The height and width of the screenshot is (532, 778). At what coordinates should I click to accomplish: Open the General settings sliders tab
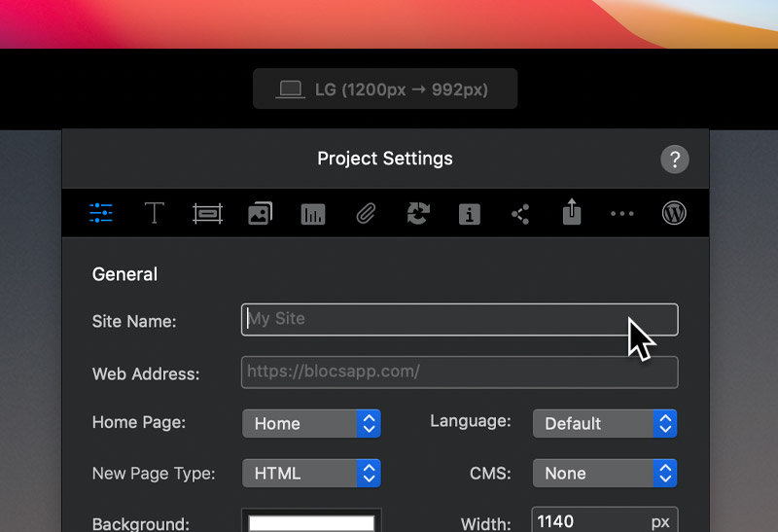tap(101, 213)
